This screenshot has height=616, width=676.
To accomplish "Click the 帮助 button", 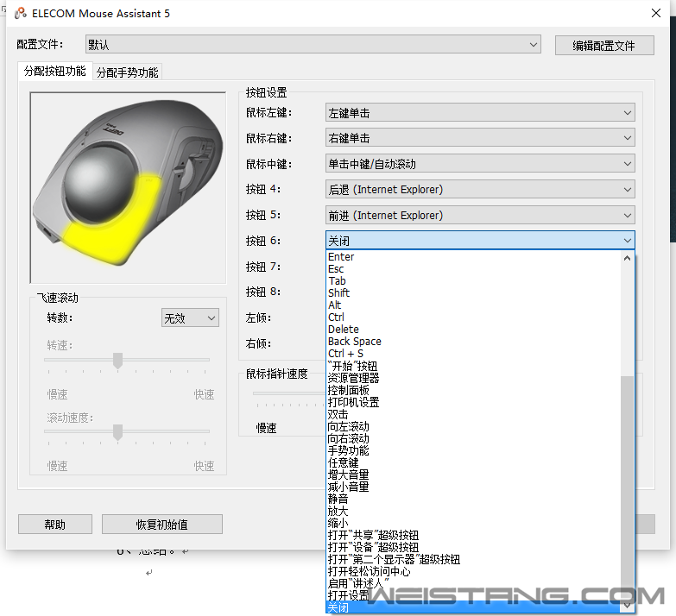I will click(54, 525).
